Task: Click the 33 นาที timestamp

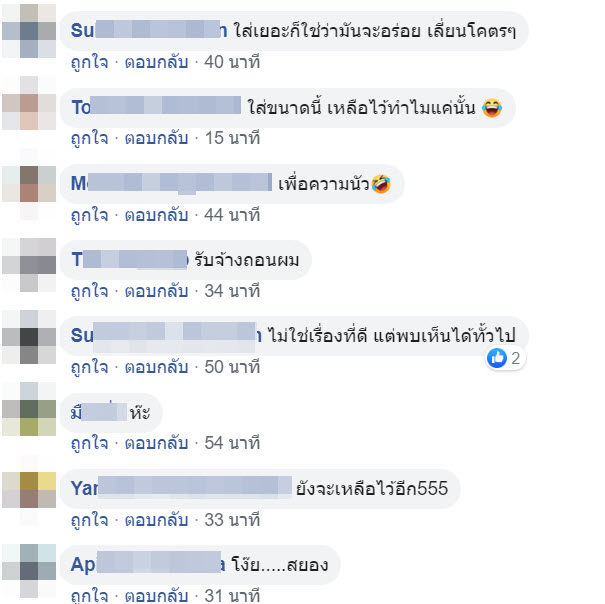Action: [x=232, y=520]
